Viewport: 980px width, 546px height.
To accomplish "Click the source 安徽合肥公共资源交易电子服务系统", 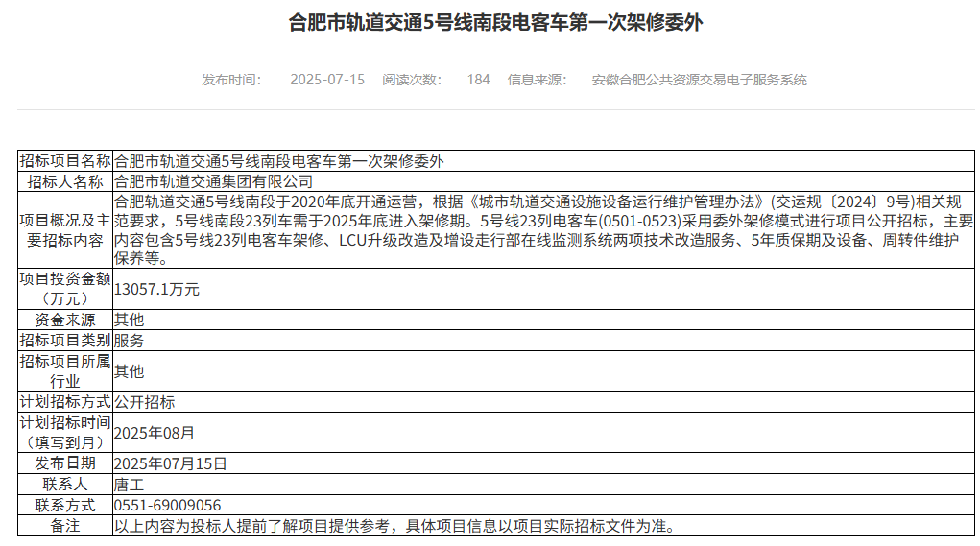I will [x=700, y=80].
